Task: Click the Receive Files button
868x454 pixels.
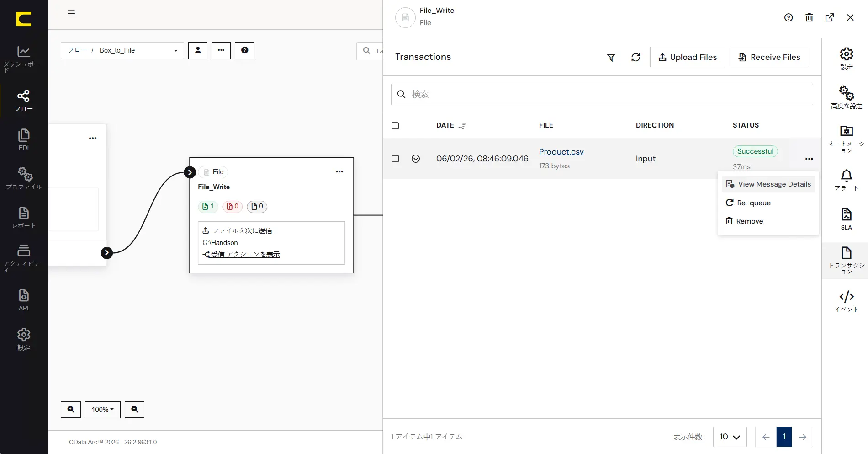Action: click(769, 57)
